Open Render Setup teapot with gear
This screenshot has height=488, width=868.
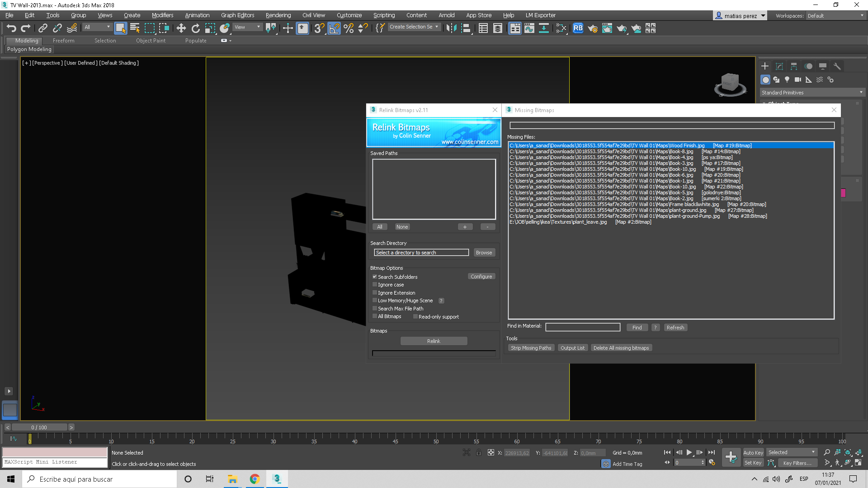[592, 28]
